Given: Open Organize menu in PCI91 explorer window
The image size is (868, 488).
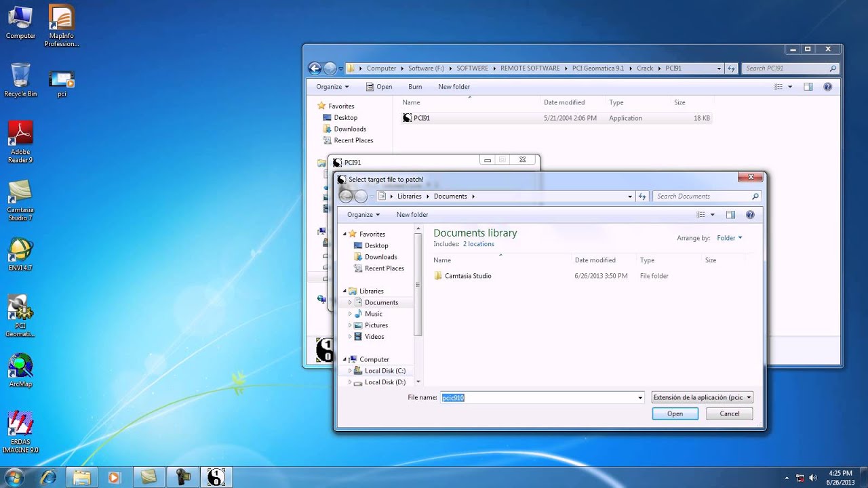Looking at the screenshot, I should pyautogui.click(x=332, y=87).
